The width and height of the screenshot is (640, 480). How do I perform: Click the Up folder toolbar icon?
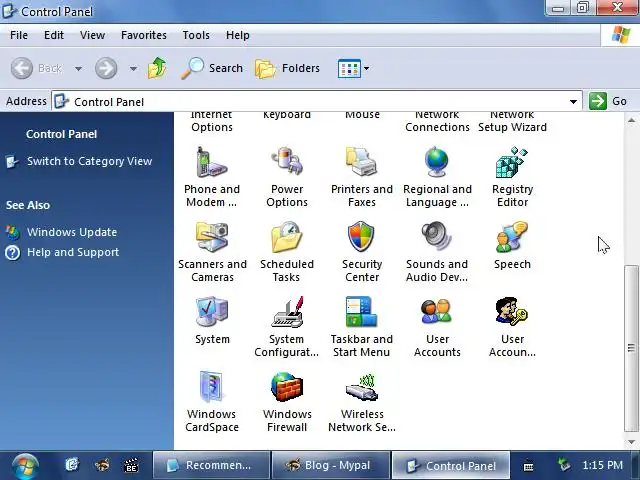(157, 68)
